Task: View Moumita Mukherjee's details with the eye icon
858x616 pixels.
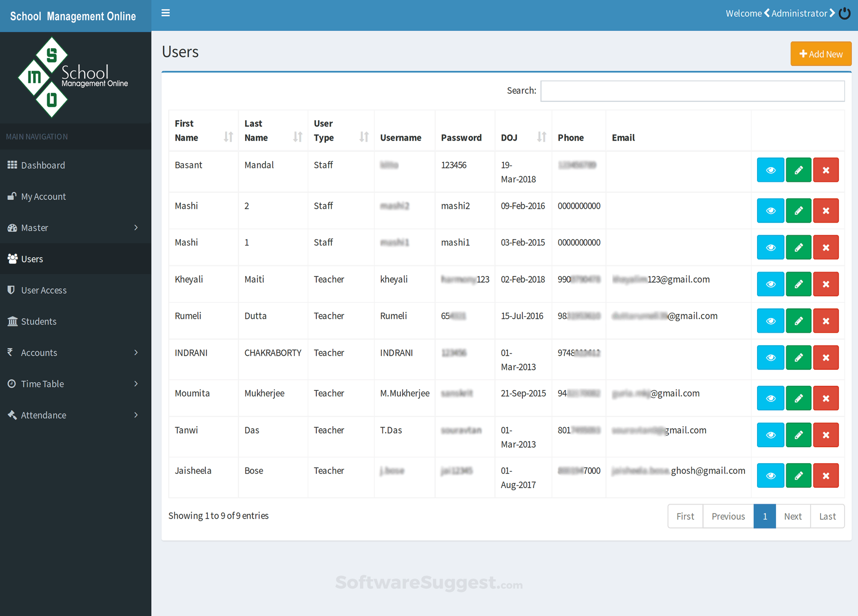Action: coord(770,398)
